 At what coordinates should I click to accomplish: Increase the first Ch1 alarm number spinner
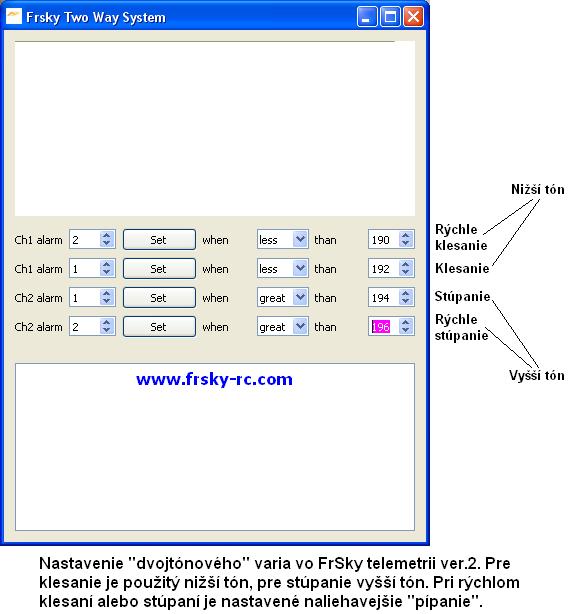pos(106,235)
